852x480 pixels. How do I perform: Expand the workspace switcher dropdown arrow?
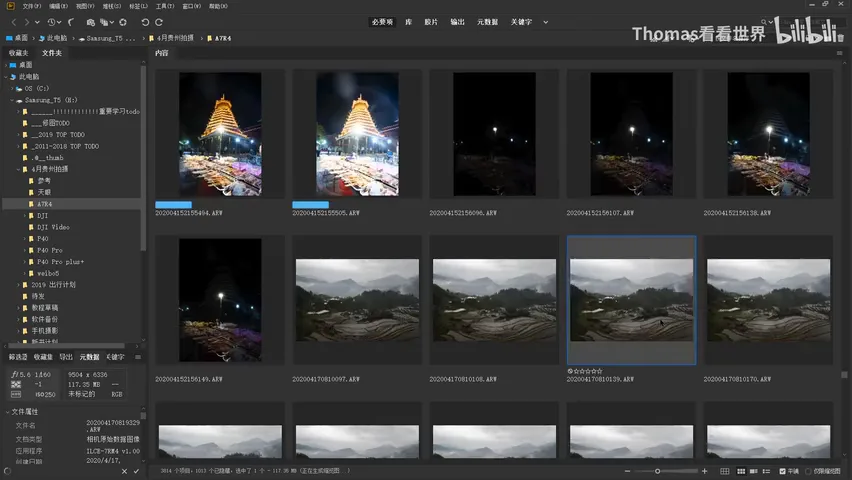[546, 22]
